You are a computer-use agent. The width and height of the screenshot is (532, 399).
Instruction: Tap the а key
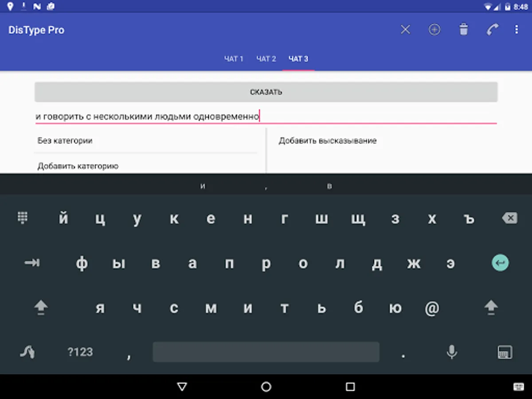point(192,263)
